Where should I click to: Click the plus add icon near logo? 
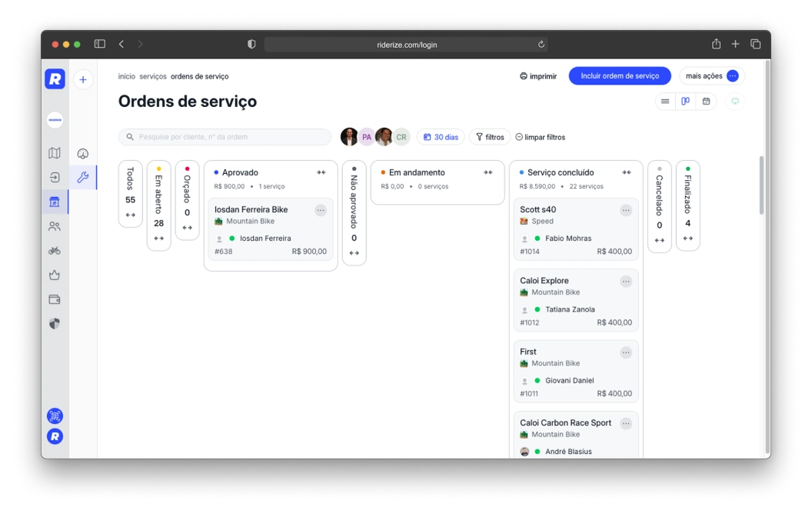pyautogui.click(x=83, y=79)
